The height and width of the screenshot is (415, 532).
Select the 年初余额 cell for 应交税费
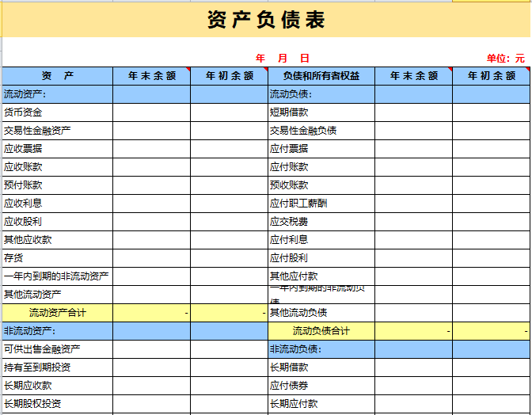491,222
